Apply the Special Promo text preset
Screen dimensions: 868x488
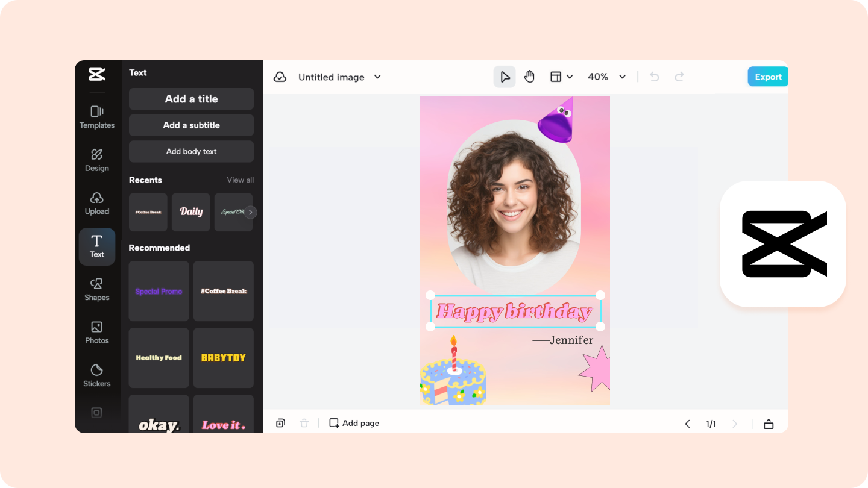(x=159, y=291)
